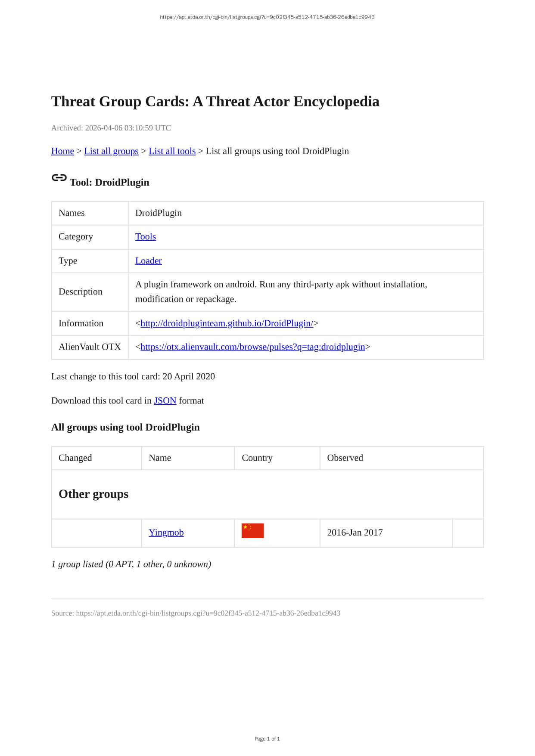535x756 pixels.
Task: Click the Country column header
Action: pyautogui.click(x=257, y=458)
